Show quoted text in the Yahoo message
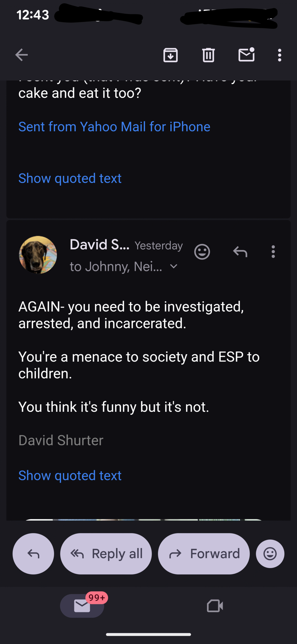 click(x=70, y=178)
